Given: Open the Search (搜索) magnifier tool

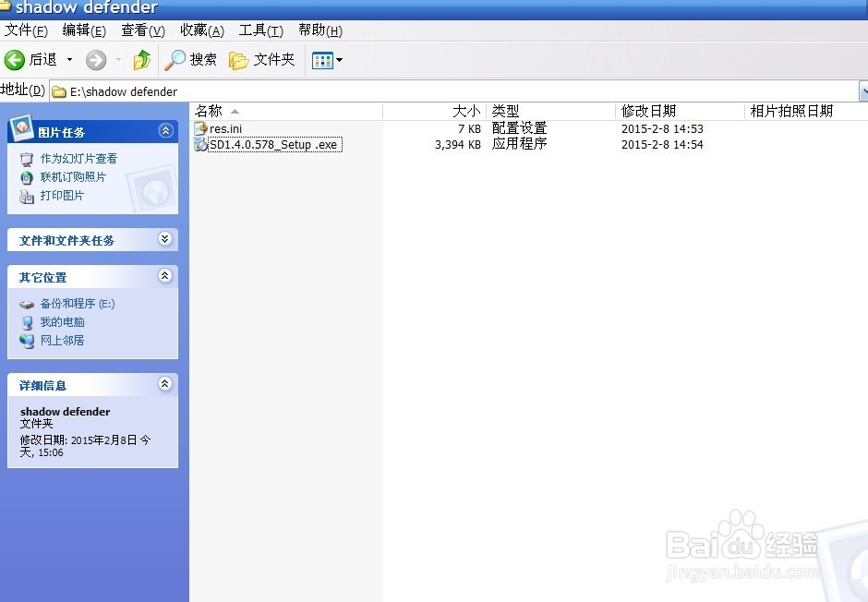Looking at the screenshot, I should (x=190, y=60).
